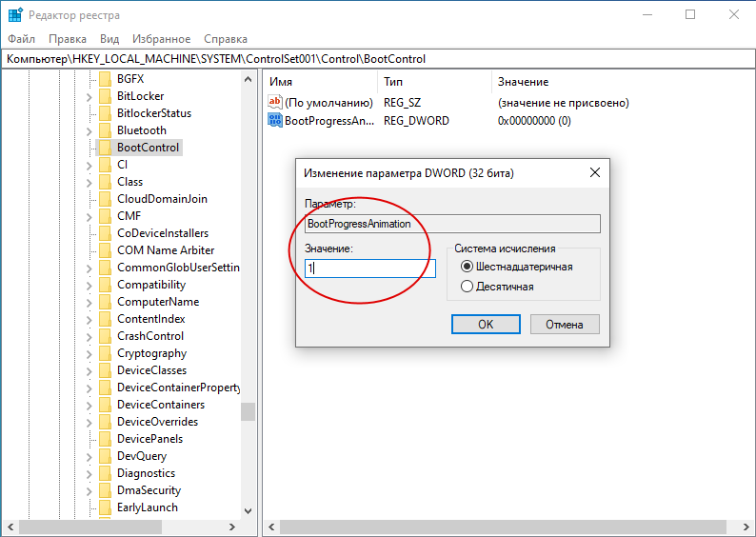Click the Значение input field
Screen dimensions: 756x537
click(369, 268)
